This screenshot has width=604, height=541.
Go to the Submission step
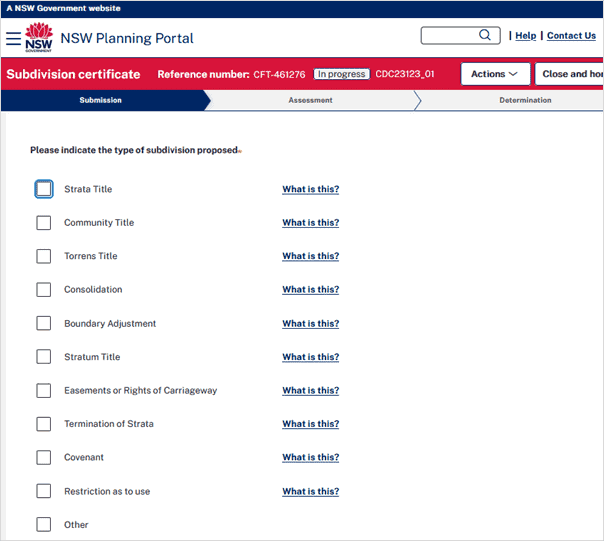[101, 100]
